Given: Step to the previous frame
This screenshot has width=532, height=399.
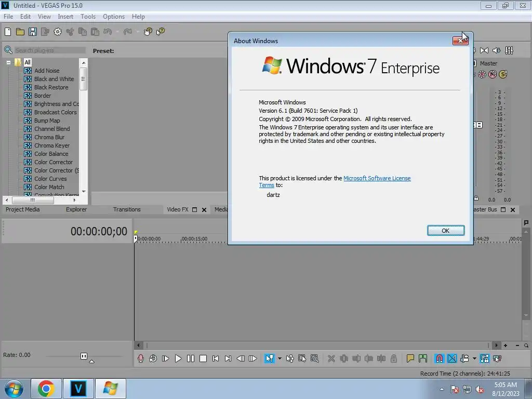Looking at the screenshot, I should (x=241, y=358).
